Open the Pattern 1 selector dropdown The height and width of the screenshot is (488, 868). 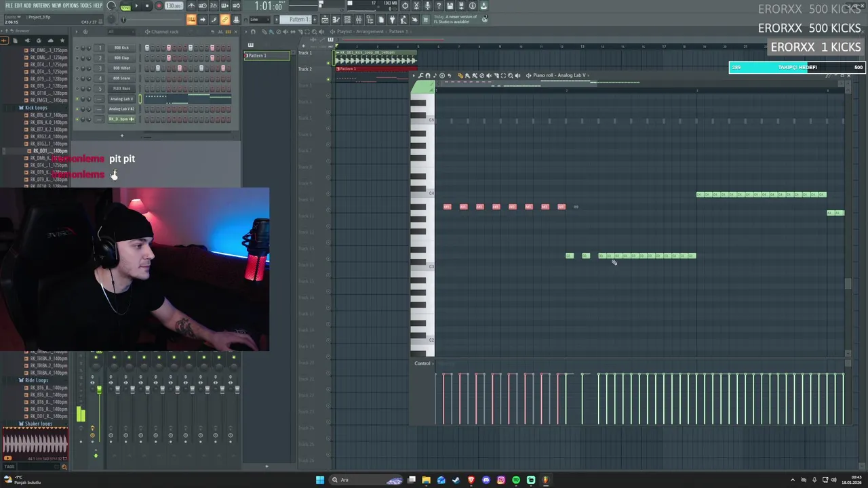pyautogui.click(x=295, y=20)
